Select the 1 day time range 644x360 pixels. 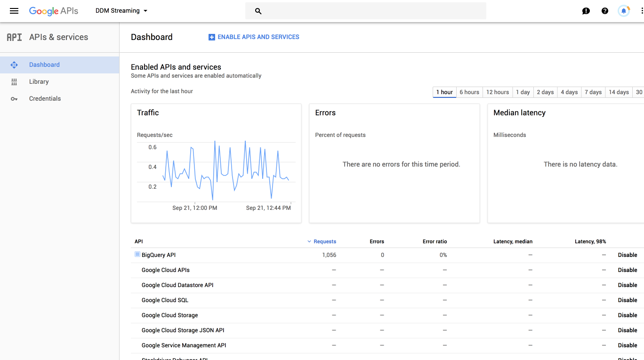coord(523,92)
